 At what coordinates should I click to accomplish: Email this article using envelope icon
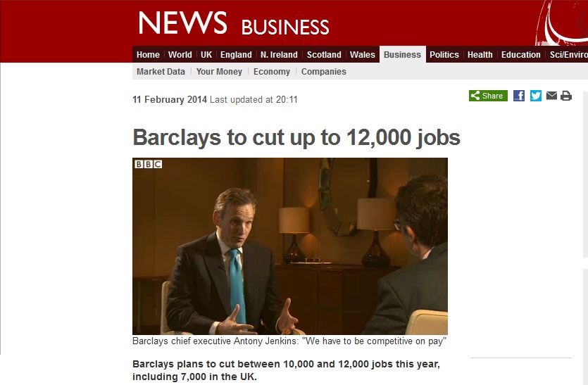point(551,96)
